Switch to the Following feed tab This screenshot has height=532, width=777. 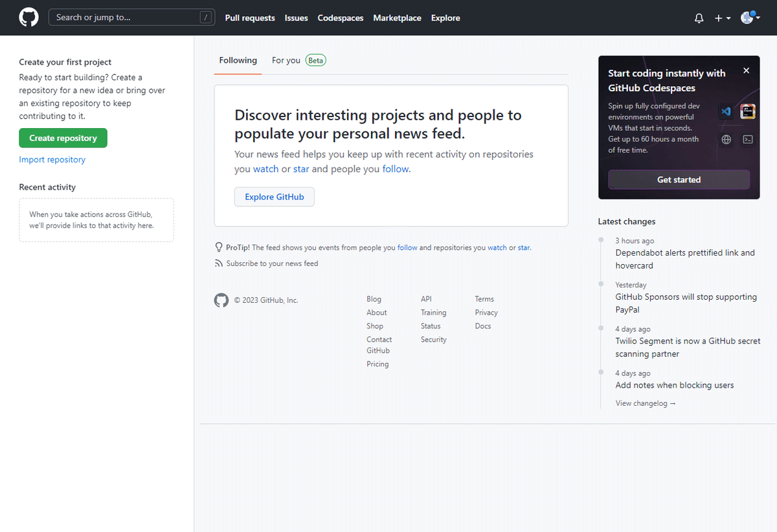click(238, 60)
